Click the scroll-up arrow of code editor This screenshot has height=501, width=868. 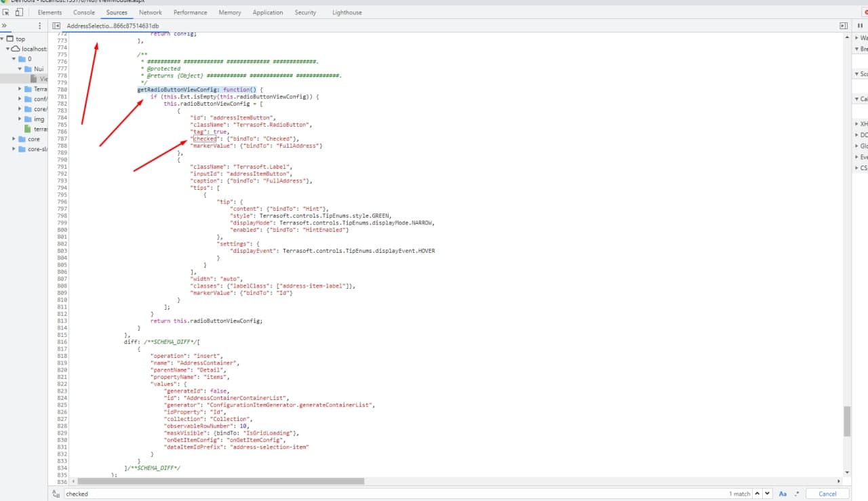coord(847,37)
